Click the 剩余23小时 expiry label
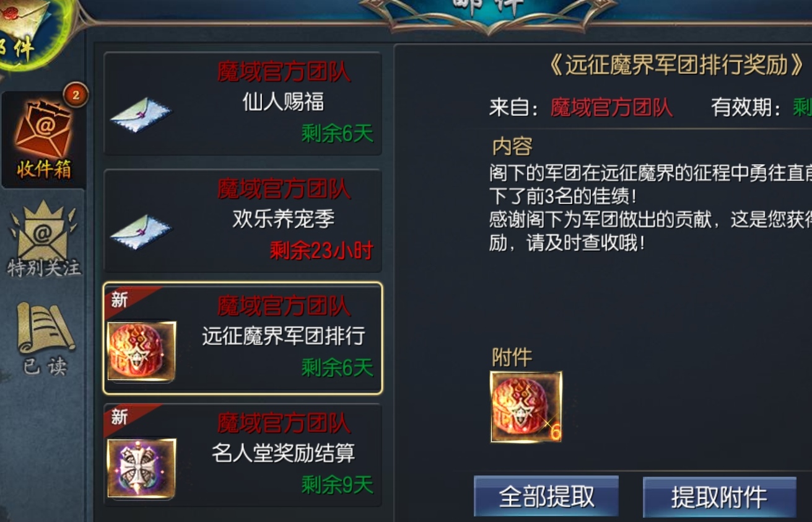Image resolution: width=812 pixels, height=522 pixels. pos(321,250)
